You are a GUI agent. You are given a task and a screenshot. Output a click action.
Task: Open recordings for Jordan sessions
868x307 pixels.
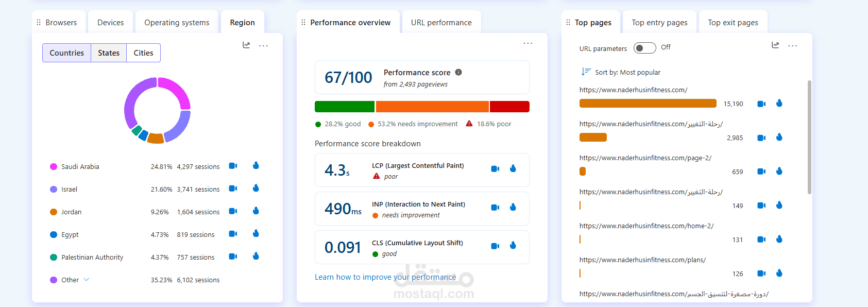tap(233, 211)
